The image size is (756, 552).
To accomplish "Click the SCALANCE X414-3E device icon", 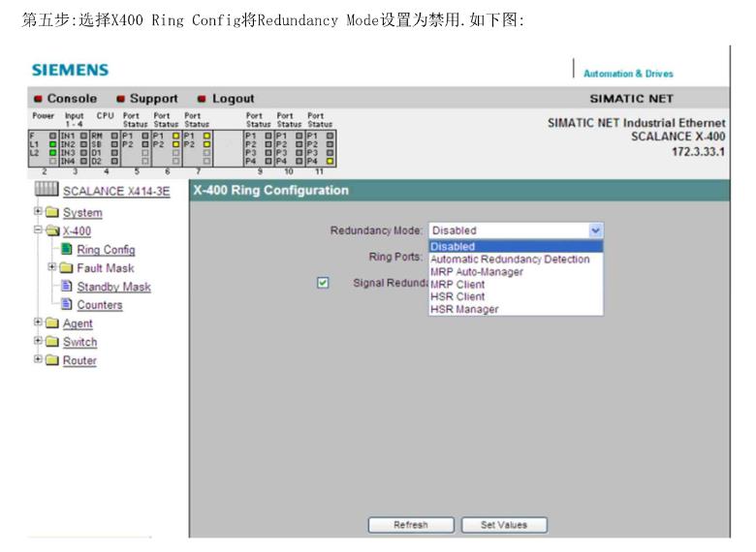I will (45, 191).
